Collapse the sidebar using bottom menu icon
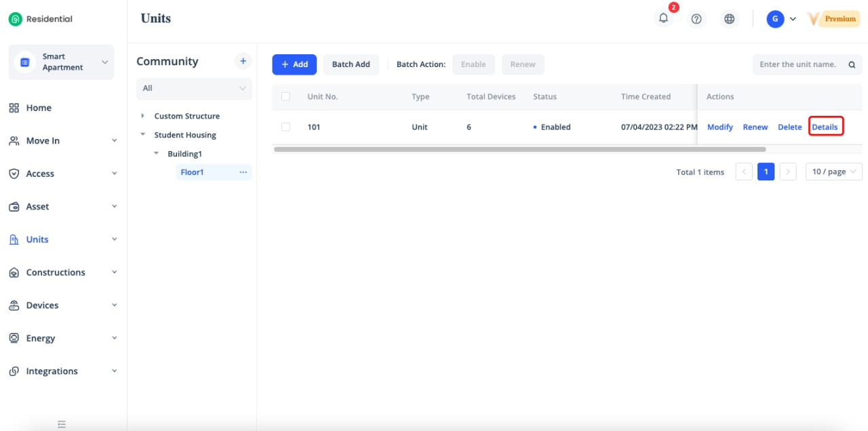 [62, 424]
